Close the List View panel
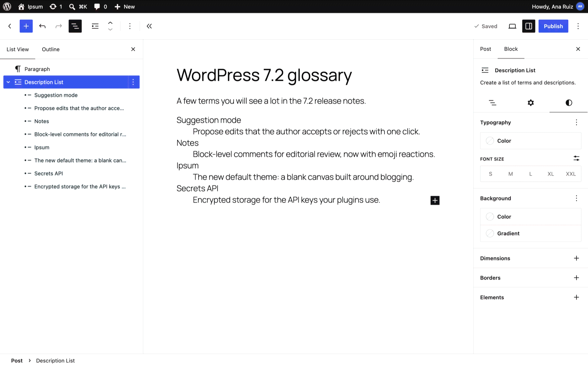This screenshot has width=588, height=367. (133, 49)
